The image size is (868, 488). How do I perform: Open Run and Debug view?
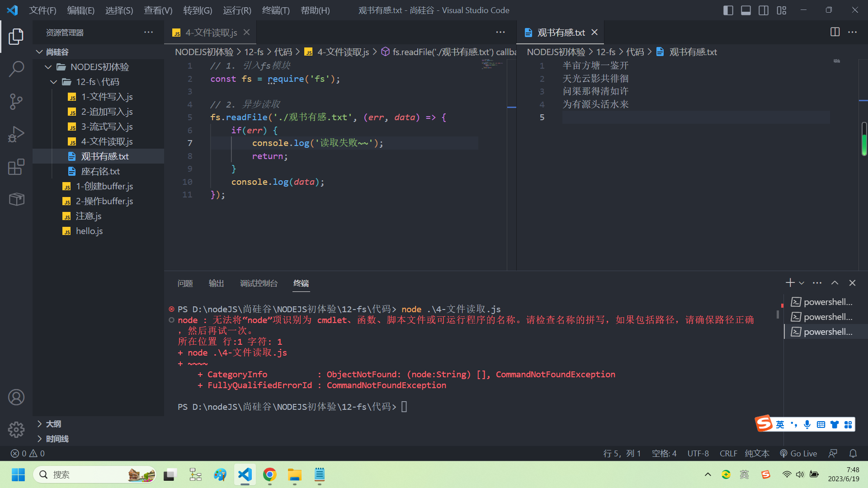[x=16, y=134]
